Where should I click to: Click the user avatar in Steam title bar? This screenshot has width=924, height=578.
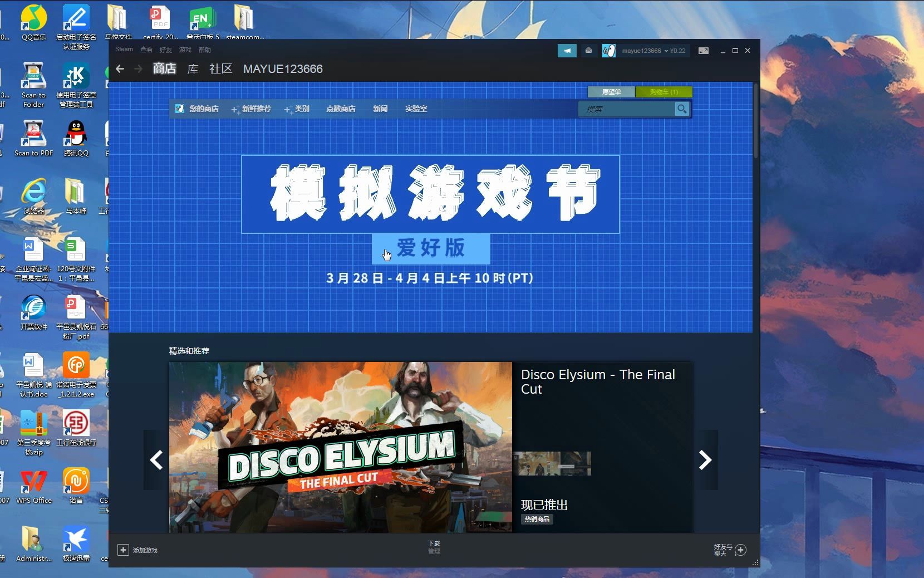coord(608,51)
